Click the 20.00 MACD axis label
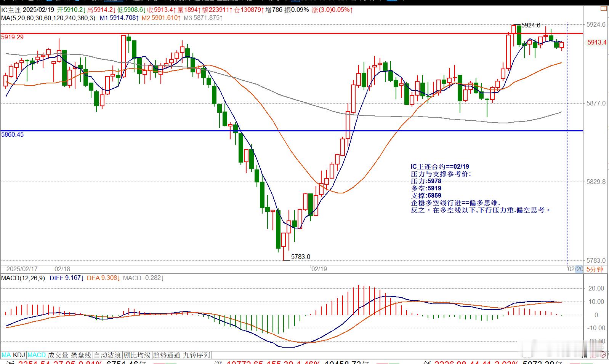The height and width of the screenshot is (364, 609). point(596,288)
